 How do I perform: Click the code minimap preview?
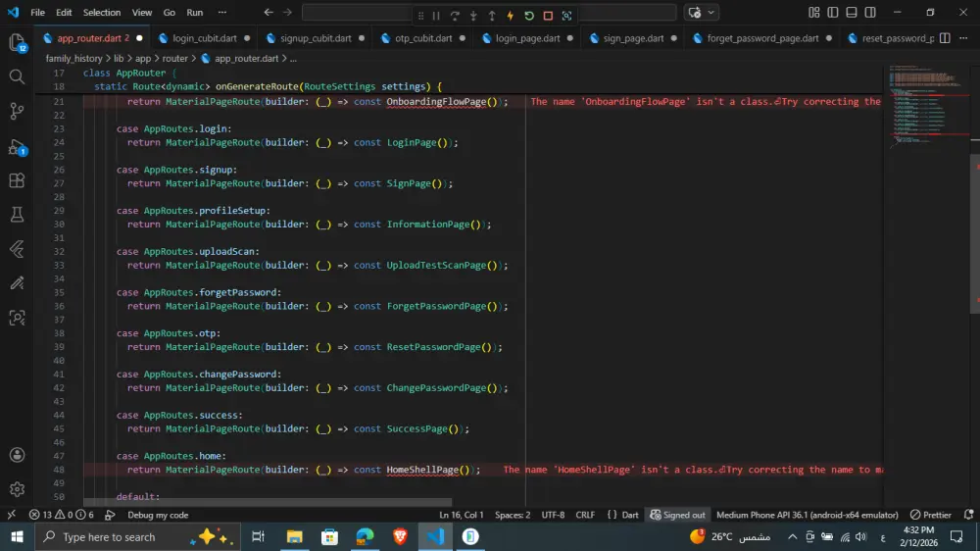pyautogui.click(x=927, y=106)
